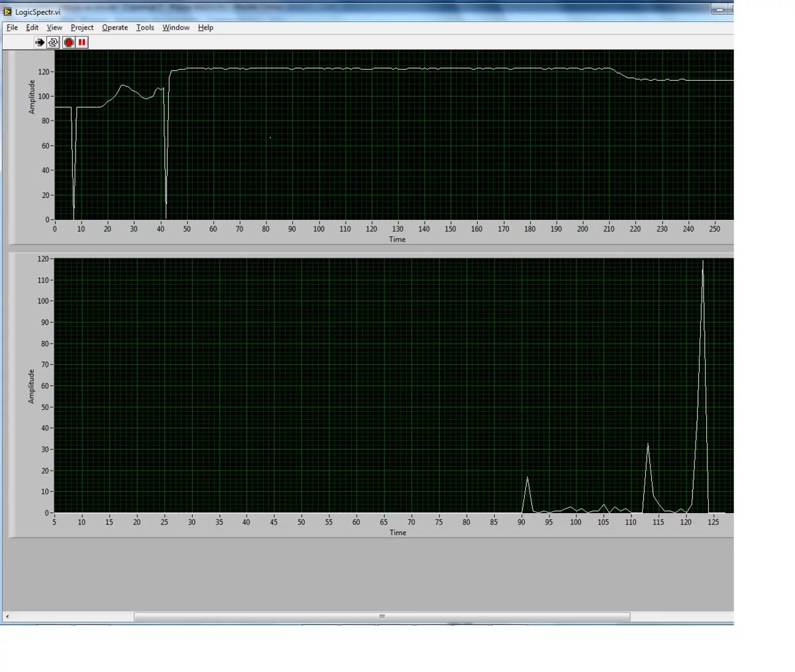
Task: Open the File menu
Action: (x=12, y=28)
